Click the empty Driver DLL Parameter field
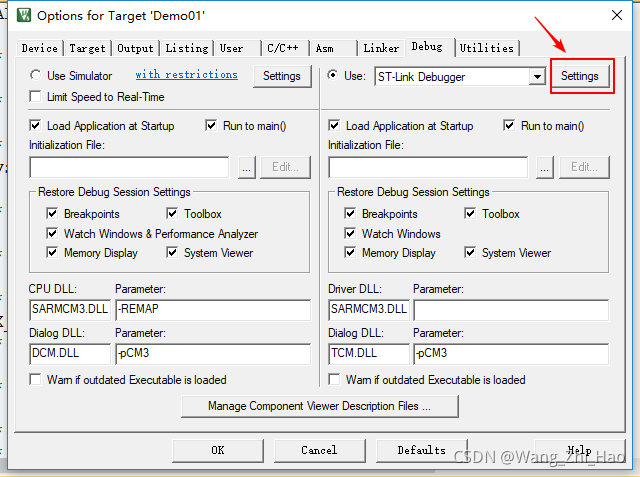 click(x=511, y=310)
